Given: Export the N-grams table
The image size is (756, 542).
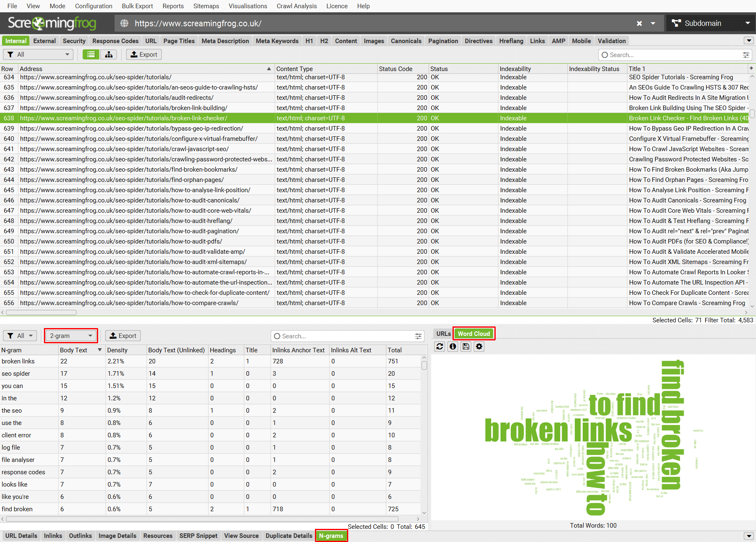Looking at the screenshot, I should coord(123,336).
